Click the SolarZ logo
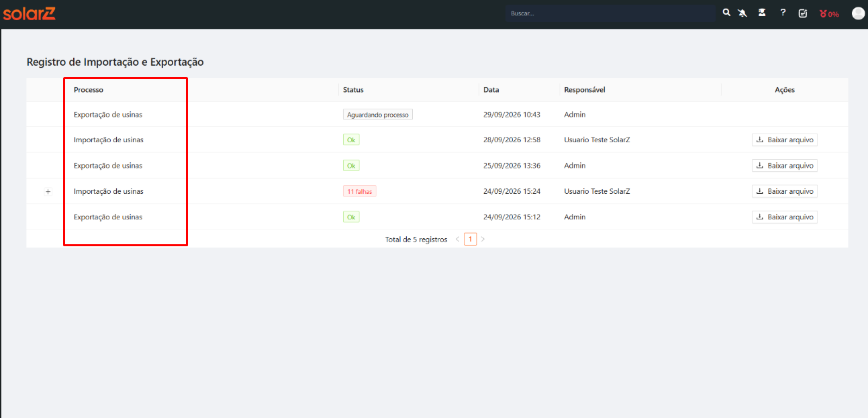 (29, 13)
